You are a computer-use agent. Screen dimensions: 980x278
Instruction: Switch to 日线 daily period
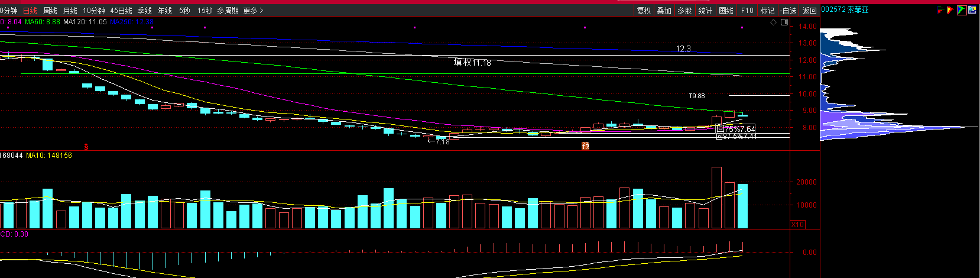30,11
